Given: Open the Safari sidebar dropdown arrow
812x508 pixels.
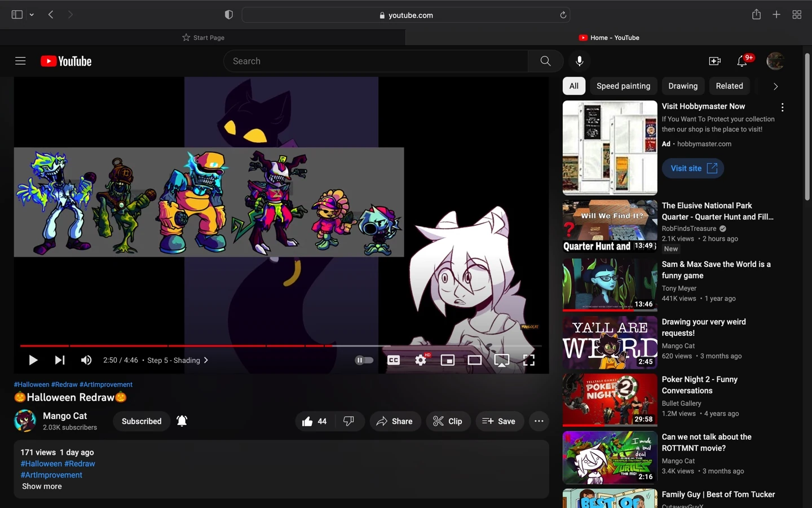Looking at the screenshot, I should click(32, 15).
